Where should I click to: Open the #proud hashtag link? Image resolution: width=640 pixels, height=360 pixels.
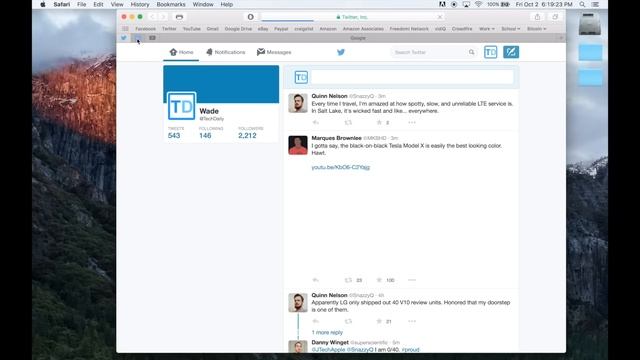(x=410, y=350)
